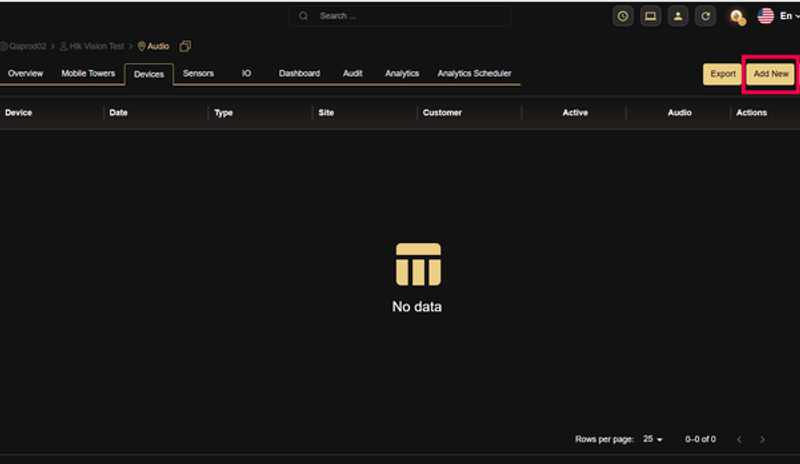Open the Audit tab

pos(353,74)
